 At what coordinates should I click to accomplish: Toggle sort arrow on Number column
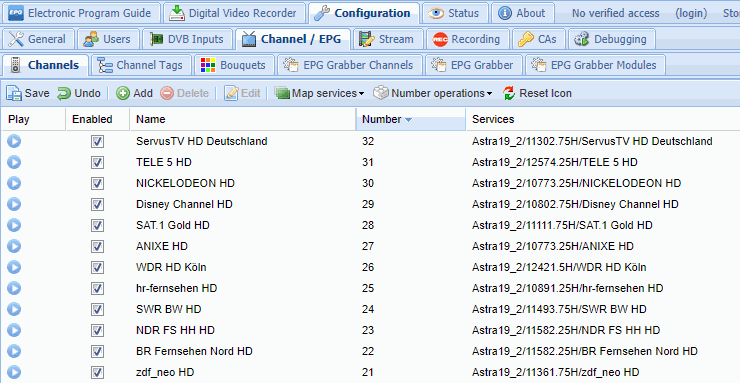pos(409,120)
